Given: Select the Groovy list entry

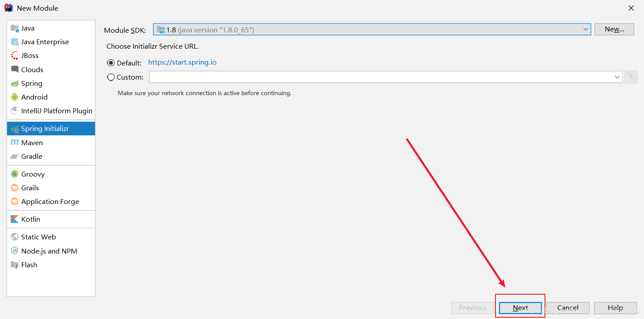Looking at the screenshot, I should click(x=51, y=174).
